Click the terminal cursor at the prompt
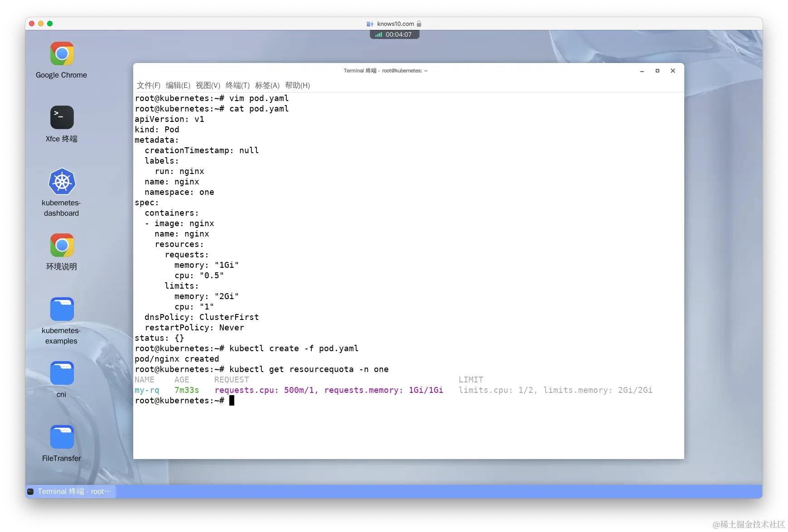 pos(232,401)
